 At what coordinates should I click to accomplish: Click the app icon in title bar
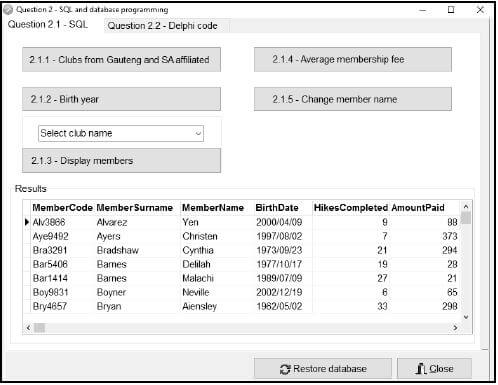[x=8, y=10]
